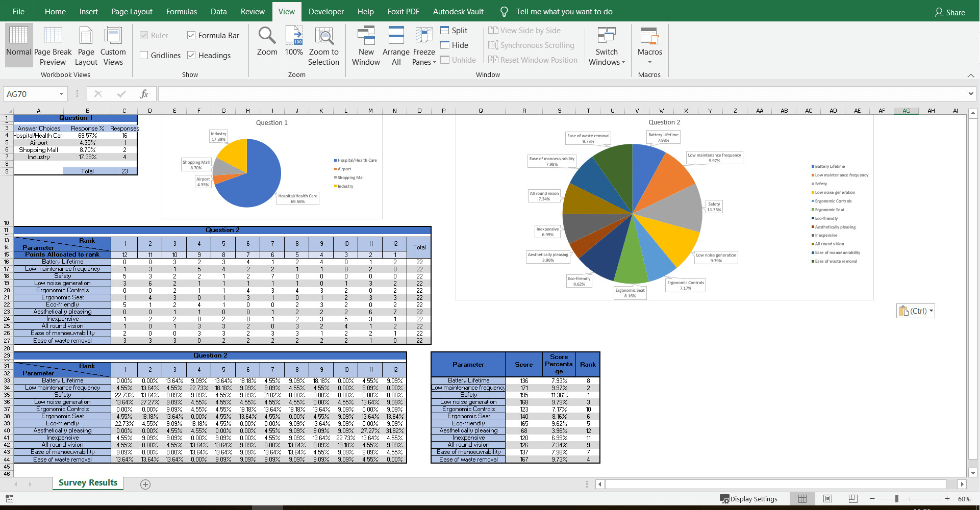Click the formula bar Cancel X
The width and height of the screenshot is (980, 510).
tap(98, 94)
